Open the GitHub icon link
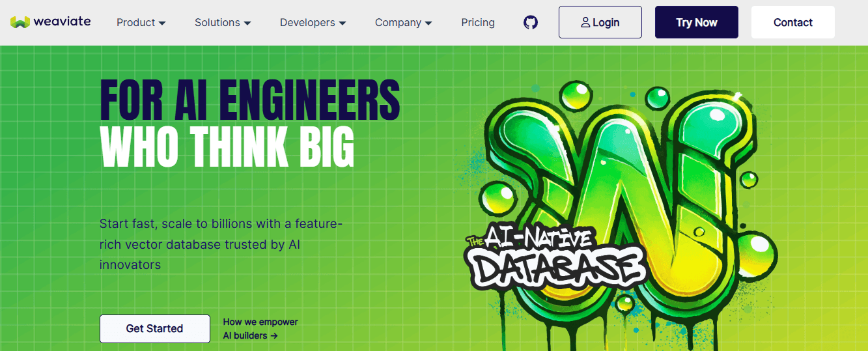Image resolution: width=868 pixels, height=351 pixels. click(x=531, y=22)
